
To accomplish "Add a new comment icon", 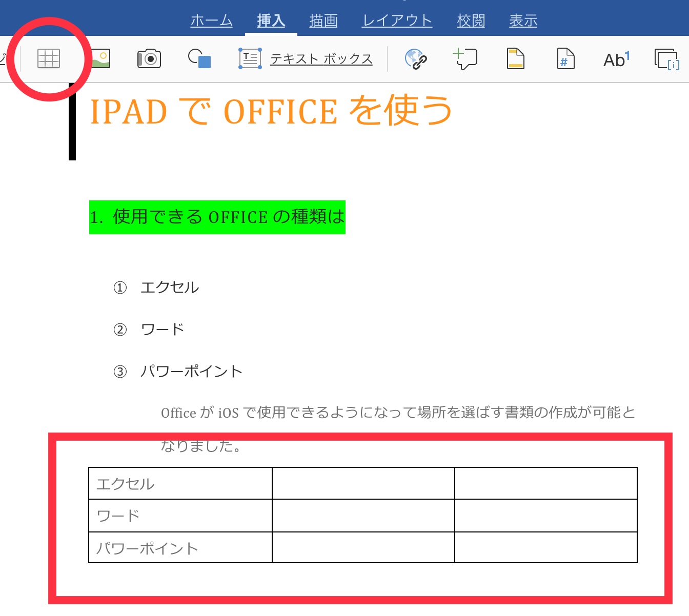I will click(465, 58).
